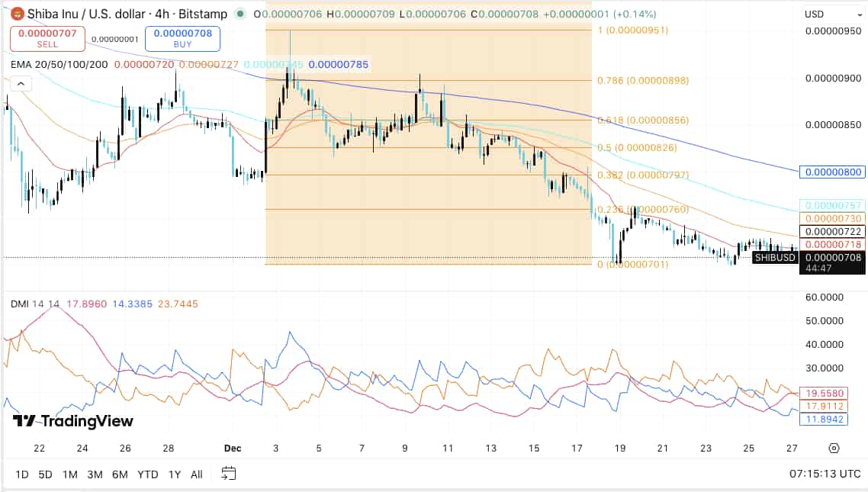This screenshot has height=492, width=868.
Task: Open timezone menu showing 07:15:13 UTC
Action: click(x=825, y=474)
